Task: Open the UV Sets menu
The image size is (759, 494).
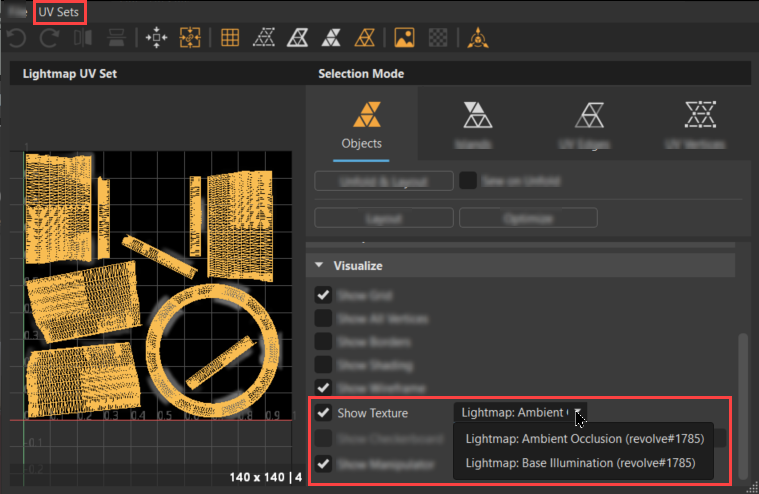Action: click(x=59, y=12)
